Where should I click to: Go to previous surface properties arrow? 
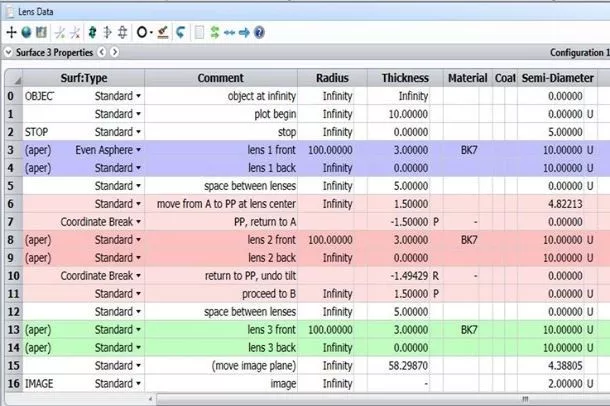point(102,51)
